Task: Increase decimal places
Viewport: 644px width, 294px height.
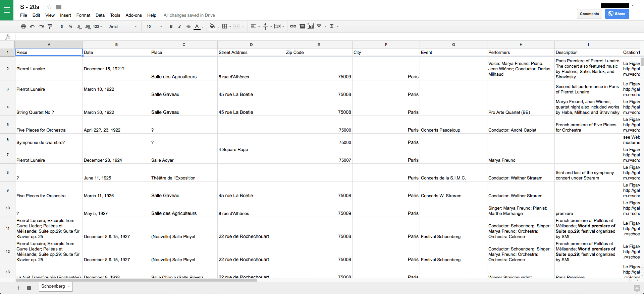Action: tap(88, 26)
